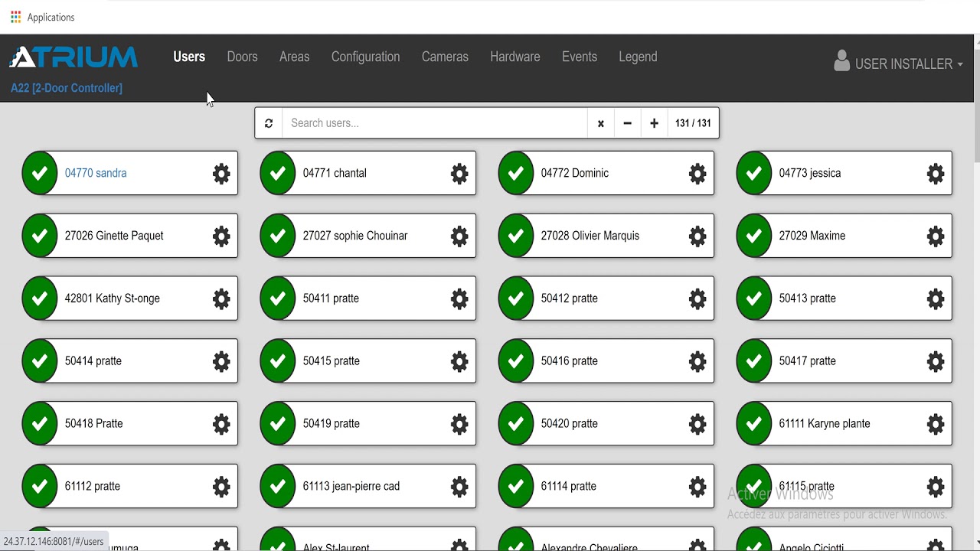The width and height of the screenshot is (980, 551).
Task: Open settings gear for 27029 Maxime
Action: [936, 236]
